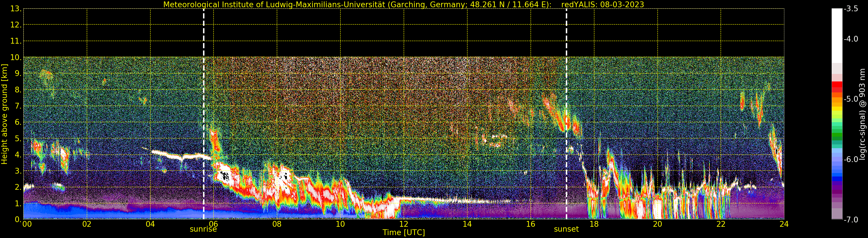Click the '08' time tick label

(x=277, y=224)
